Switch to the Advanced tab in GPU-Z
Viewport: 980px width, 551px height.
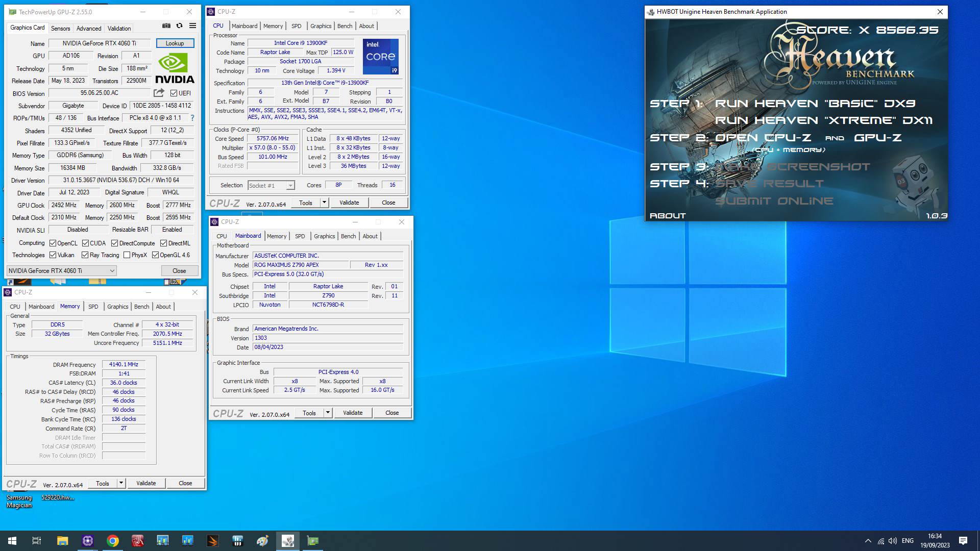89,29
